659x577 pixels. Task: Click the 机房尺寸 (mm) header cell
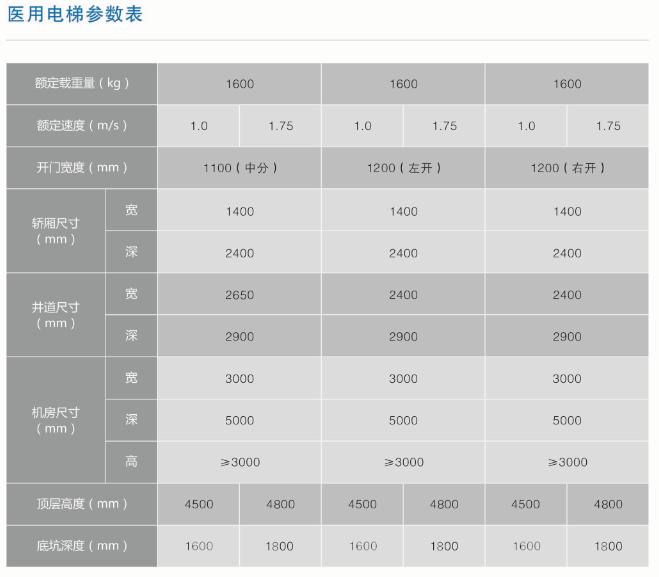click(x=56, y=420)
